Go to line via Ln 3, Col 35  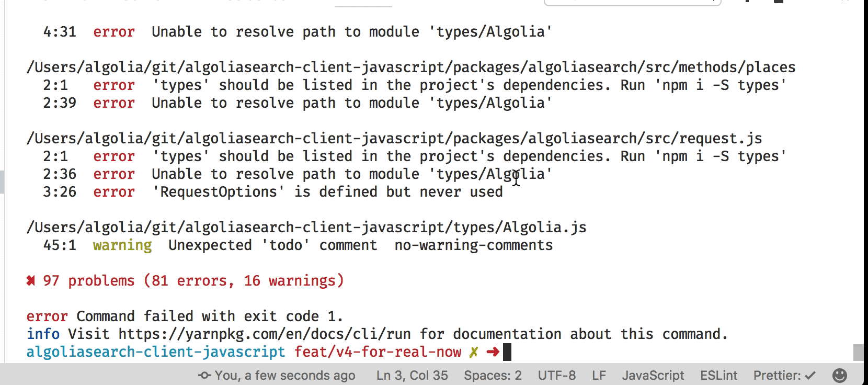(x=412, y=376)
